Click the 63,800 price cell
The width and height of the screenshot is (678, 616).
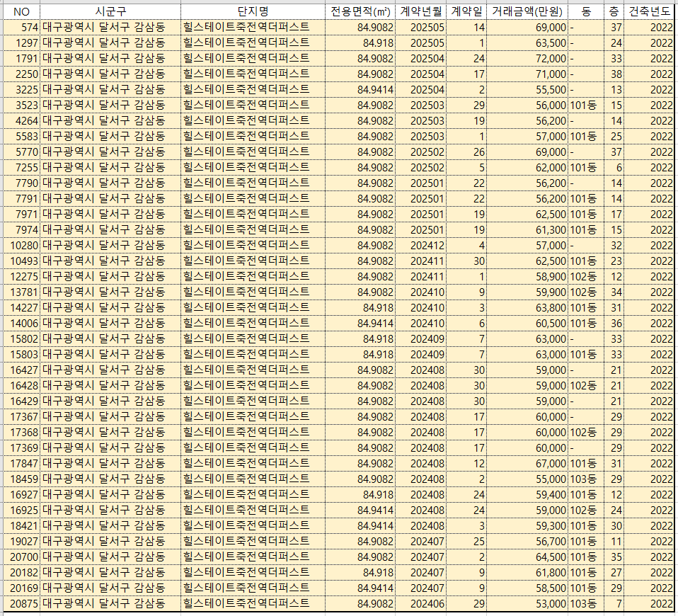click(527, 307)
